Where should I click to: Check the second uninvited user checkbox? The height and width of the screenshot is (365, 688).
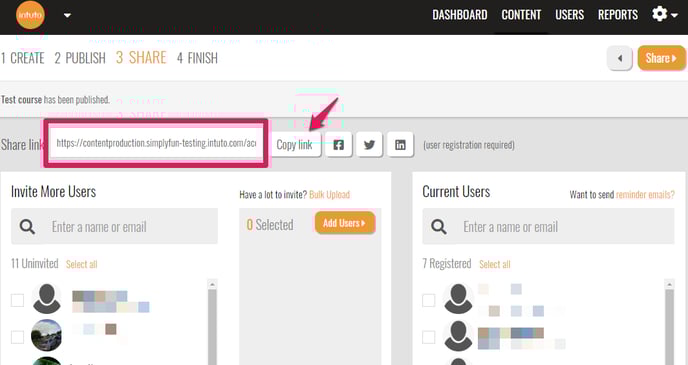pyautogui.click(x=18, y=337)
